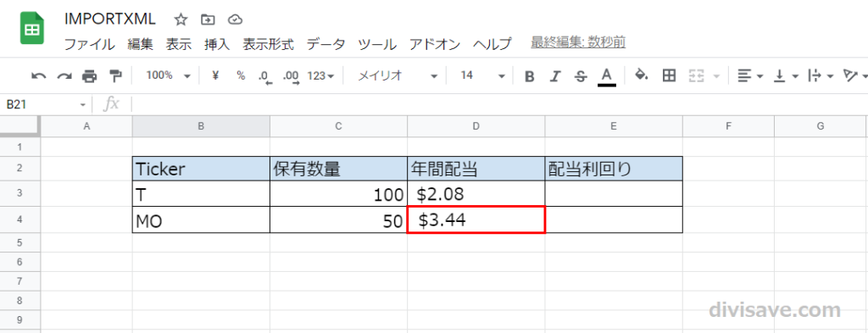Print the spreadsheet

click(90, 75)
